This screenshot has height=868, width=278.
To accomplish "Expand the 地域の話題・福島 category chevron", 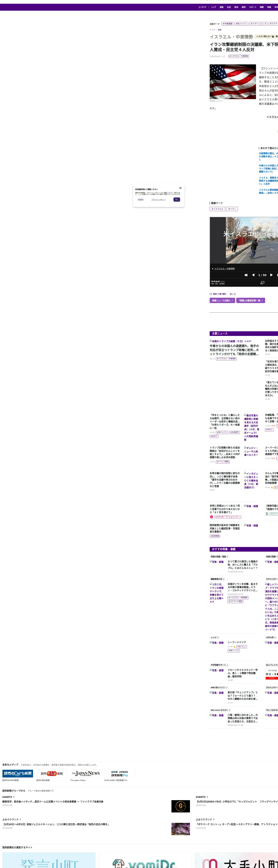I will point(227,557).
